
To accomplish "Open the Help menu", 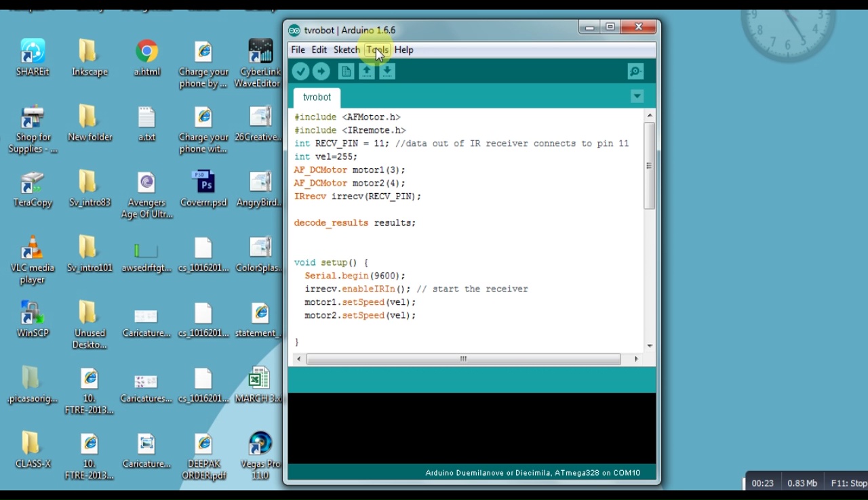I will pyautogui.click(x=403, y=49).
